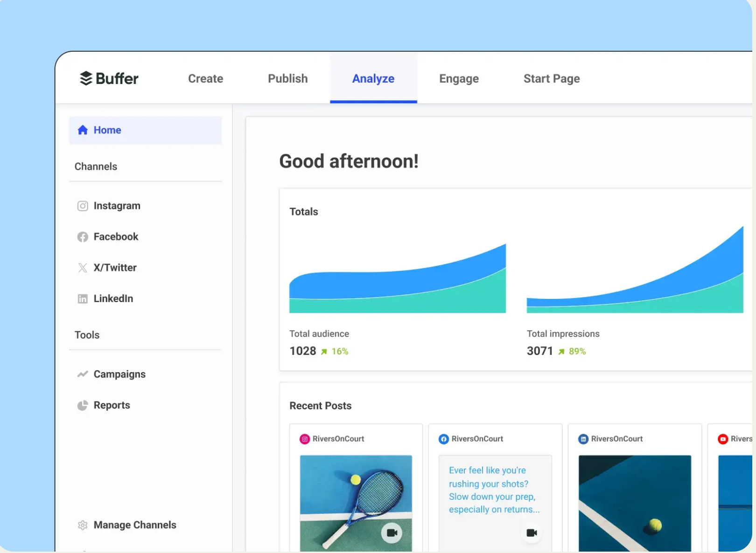The width and height of the screenshot is (756, 553).
Task: Open the Create tab
Action: tap(205, 78)
